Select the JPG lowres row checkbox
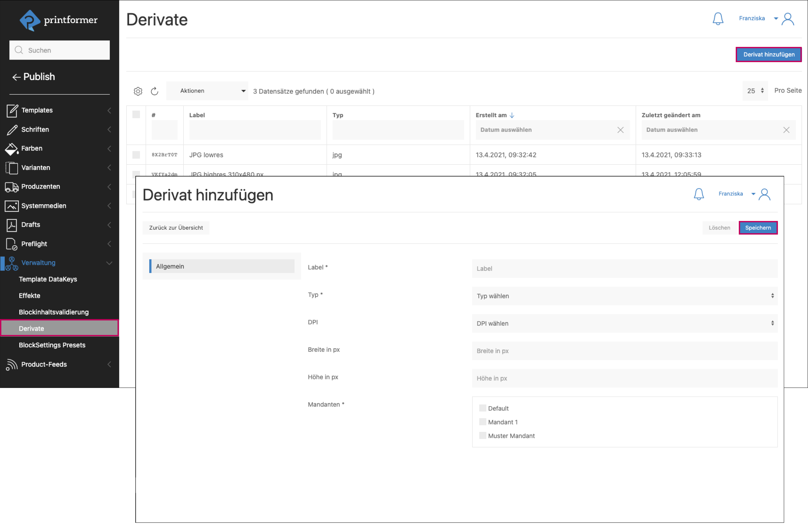The height and width of the screenshot is (532, 808). click(136, 155)
